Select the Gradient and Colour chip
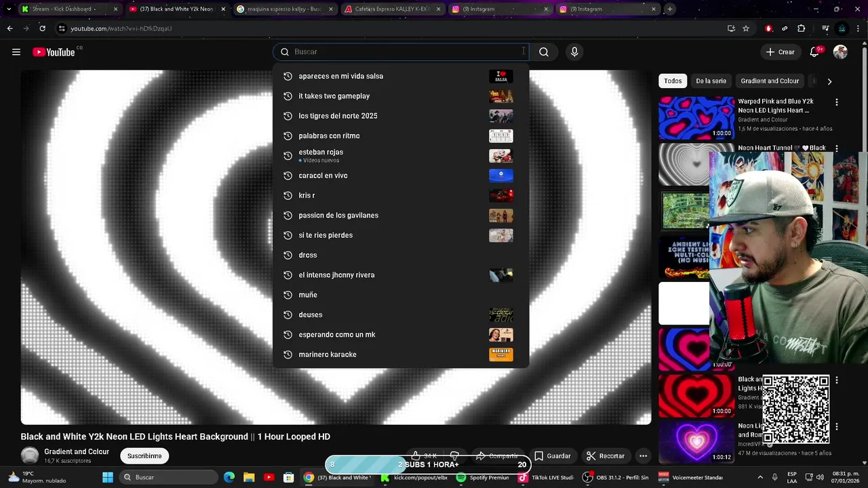The width and height of the screenshot is (868, 488). coord(770,81)
